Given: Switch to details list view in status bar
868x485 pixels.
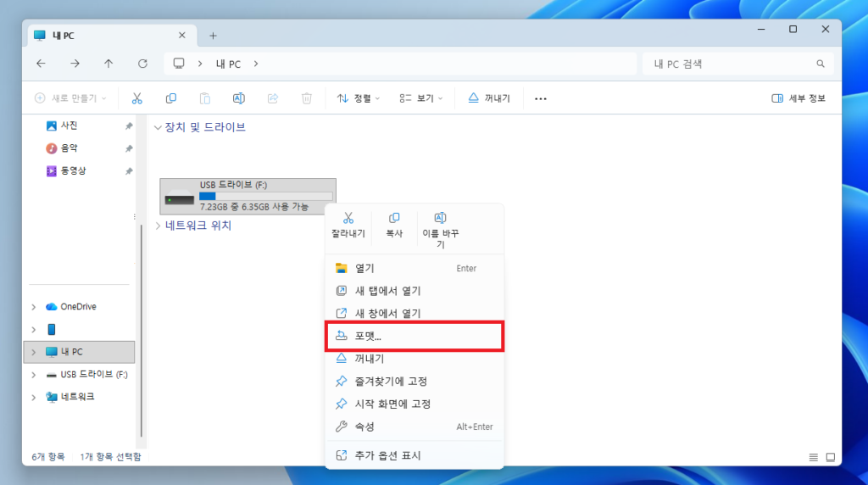Looking at the screenshot, I should (814, 457).
